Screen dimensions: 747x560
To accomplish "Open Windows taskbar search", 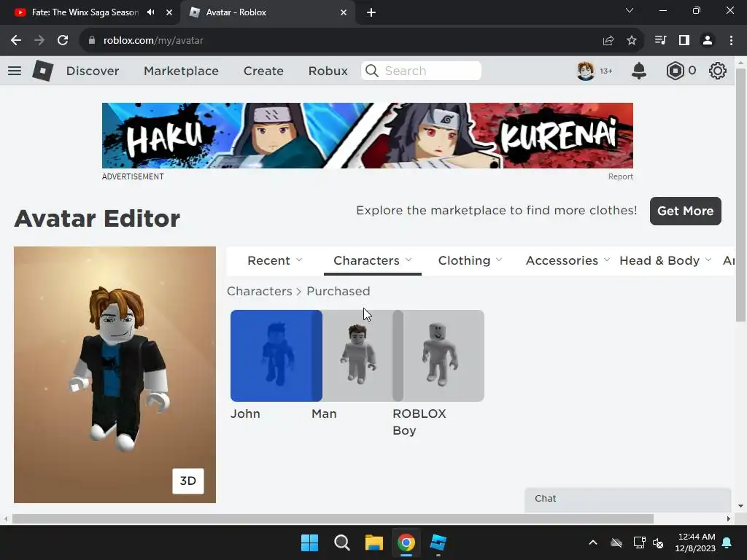I will (x=341, y=542).
